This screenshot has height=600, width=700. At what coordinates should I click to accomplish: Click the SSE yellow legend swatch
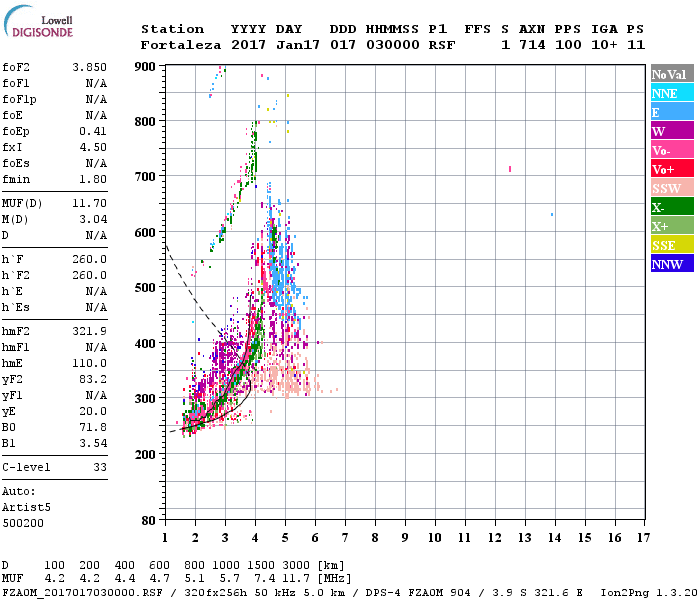pos(672,245)
